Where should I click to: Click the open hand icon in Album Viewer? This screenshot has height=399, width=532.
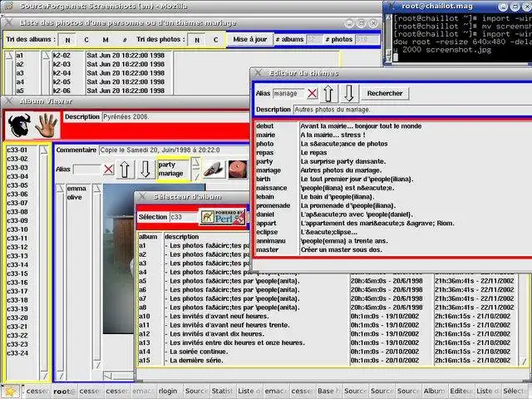(47, 126)
